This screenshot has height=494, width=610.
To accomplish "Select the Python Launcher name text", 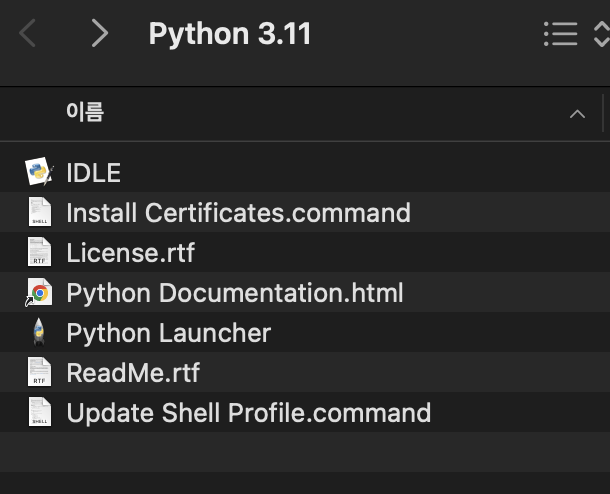I will click(x=168, y=333).
